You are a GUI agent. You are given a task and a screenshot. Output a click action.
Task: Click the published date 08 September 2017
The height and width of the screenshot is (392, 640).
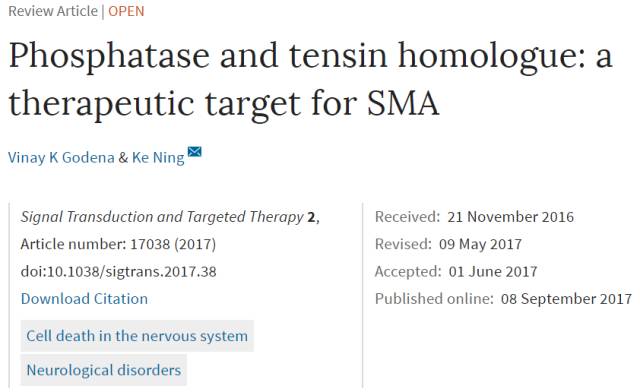pos(567,299)
